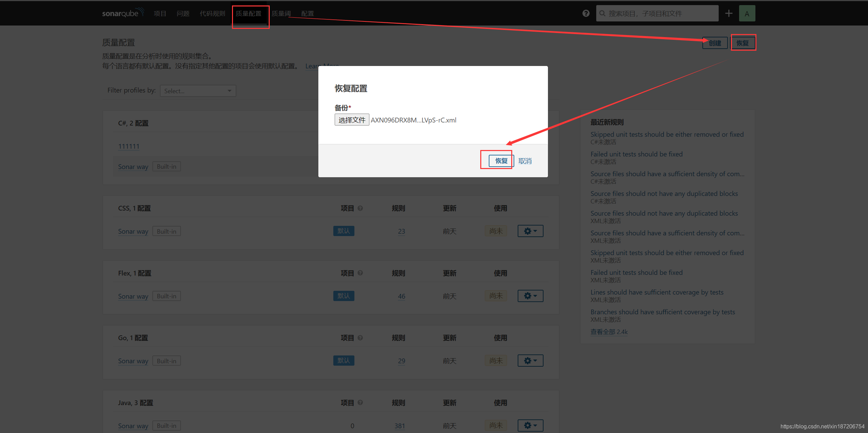Click 取消 to cancel the dialog
This screenshot has height=433, width=868.
coord(525,161)
